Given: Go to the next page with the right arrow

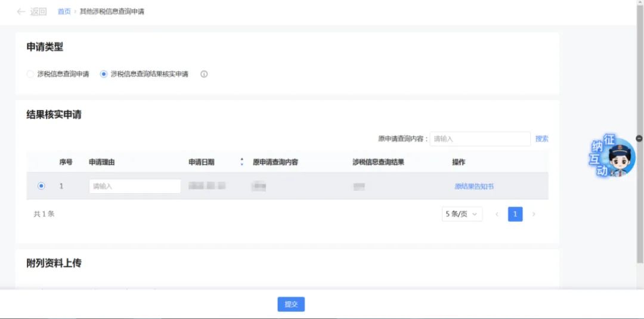Looking at the screenshot, I should (x=534, y=215).
